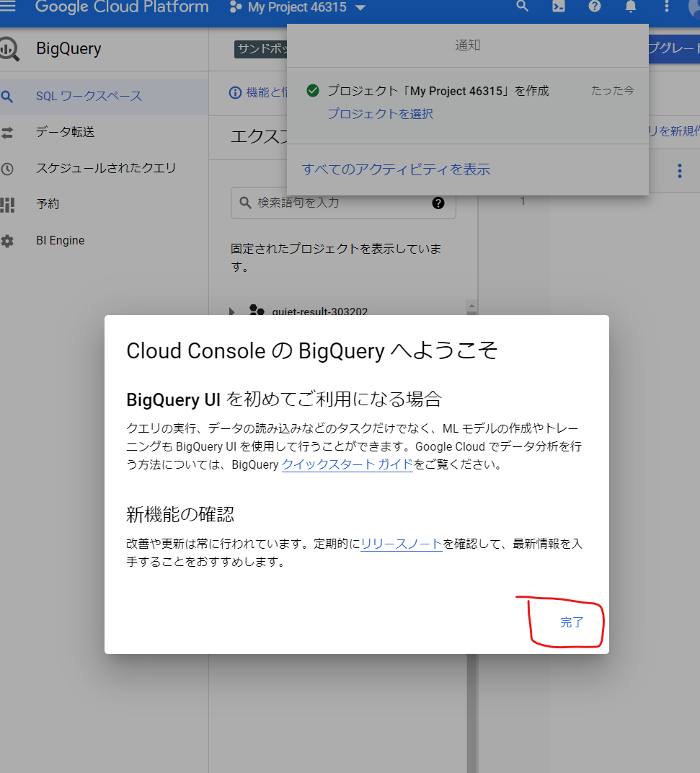Open the notifications bell icon
This screenshot has height=773, width=700.
pos(630,7)
